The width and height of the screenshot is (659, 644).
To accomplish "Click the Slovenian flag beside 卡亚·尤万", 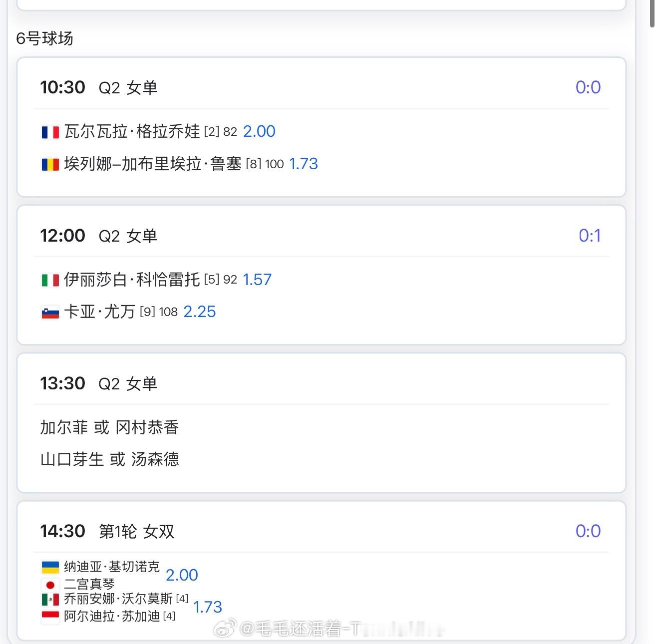I will click(x=50, y=313).
